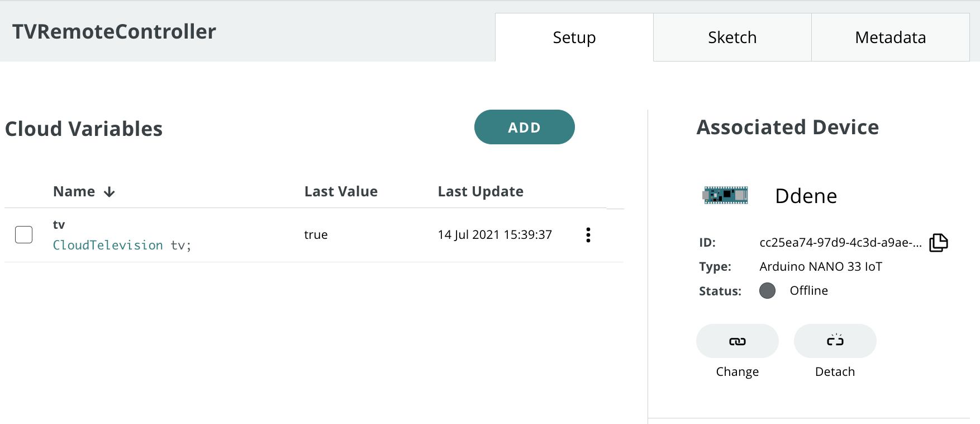
Task: Click the Change label under Associated Device
Action: coord(737,372)
